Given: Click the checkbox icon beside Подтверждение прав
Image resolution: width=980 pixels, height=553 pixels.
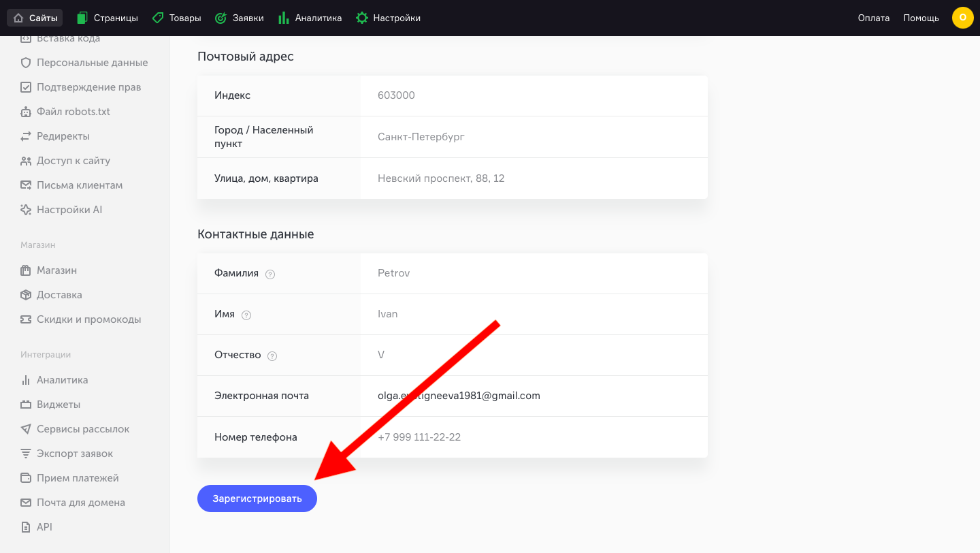Looking at the screenshot, I should coord(26,87).
